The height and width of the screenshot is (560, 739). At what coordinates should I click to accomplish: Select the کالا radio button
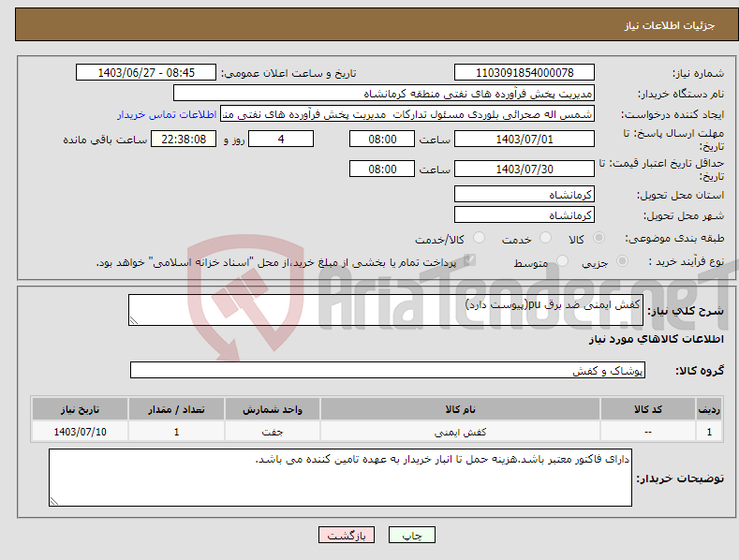click(x=599, y=238)
